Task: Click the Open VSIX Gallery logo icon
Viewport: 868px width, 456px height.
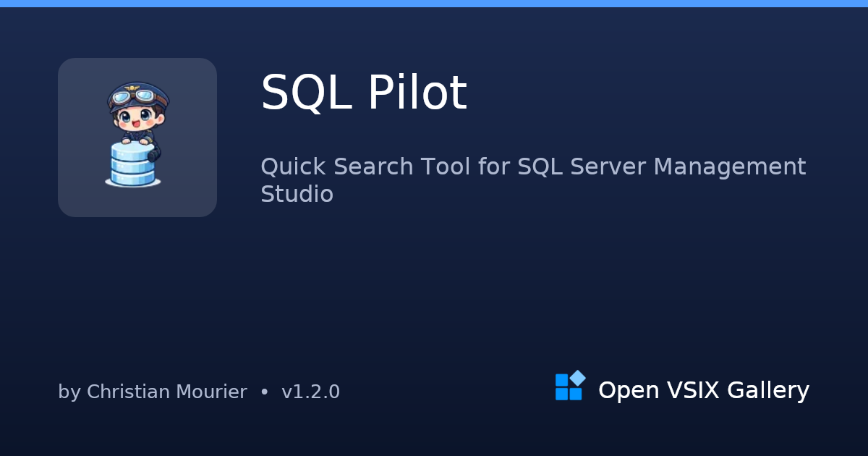Action: pos(570,386)
